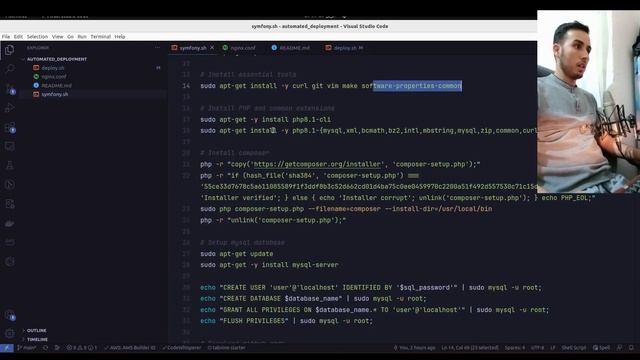
Task: Open the Go menu
Action: click(x=70, y=37)
